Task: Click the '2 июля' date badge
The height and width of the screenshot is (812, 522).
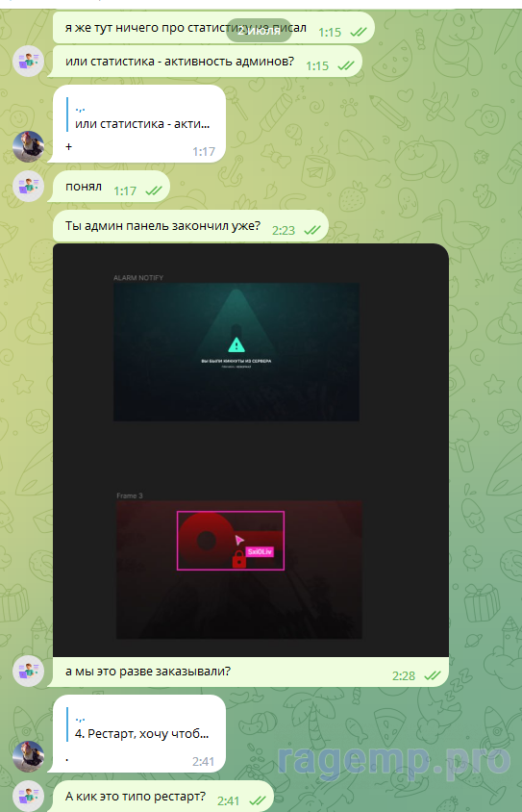Action: (259, 31)
